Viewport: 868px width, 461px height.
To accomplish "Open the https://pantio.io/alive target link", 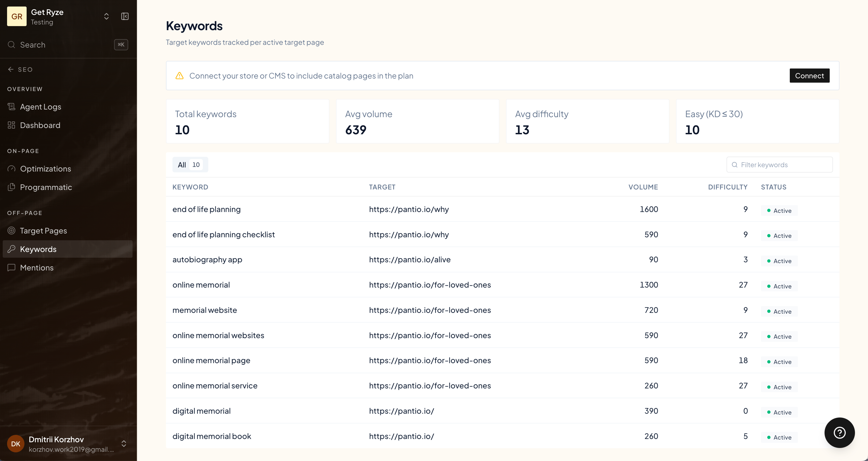I will [x=409, y=259].
